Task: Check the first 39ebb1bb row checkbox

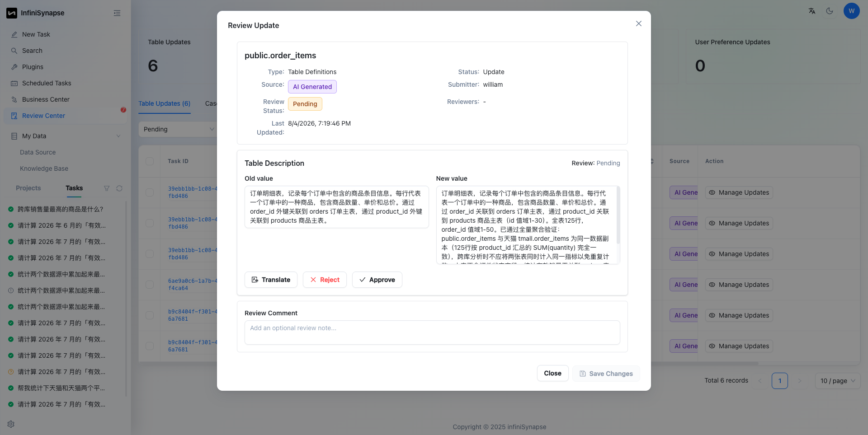Action: point(150,192)
